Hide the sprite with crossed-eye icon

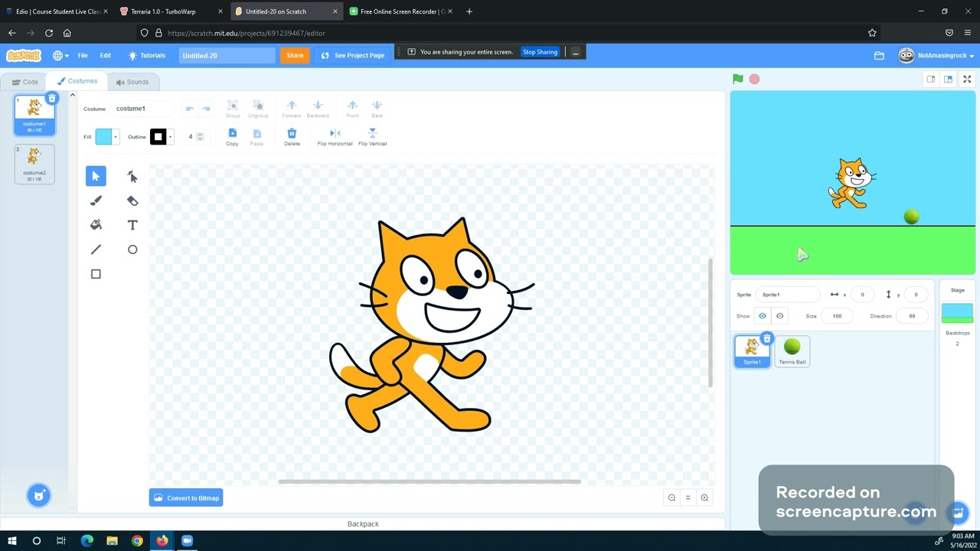point(779,316)
